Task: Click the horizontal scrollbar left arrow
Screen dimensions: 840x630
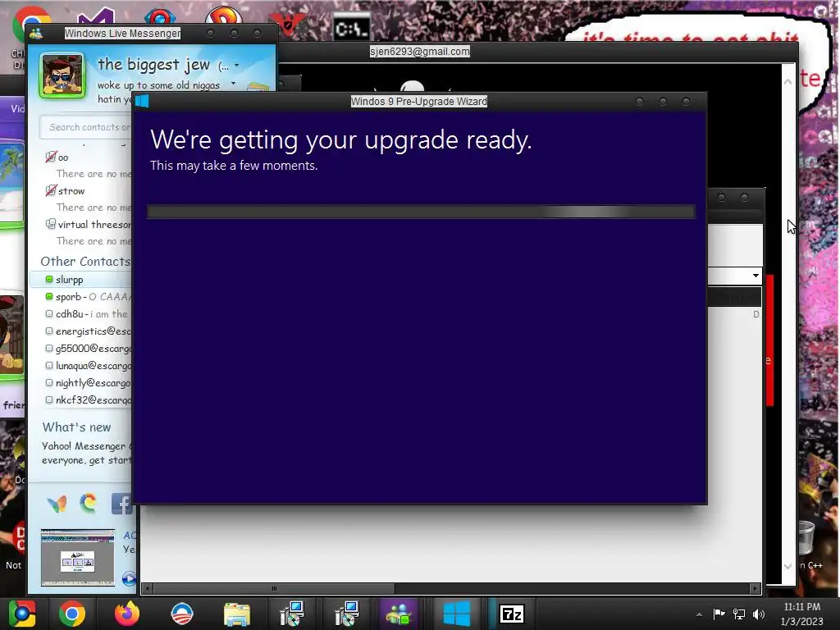Action: 148,588
